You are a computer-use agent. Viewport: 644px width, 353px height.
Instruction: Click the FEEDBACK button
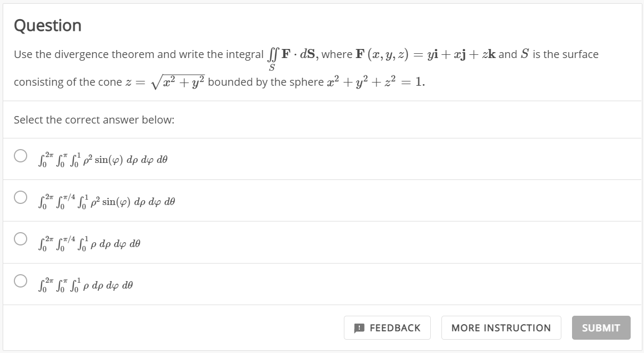[387, 327]
